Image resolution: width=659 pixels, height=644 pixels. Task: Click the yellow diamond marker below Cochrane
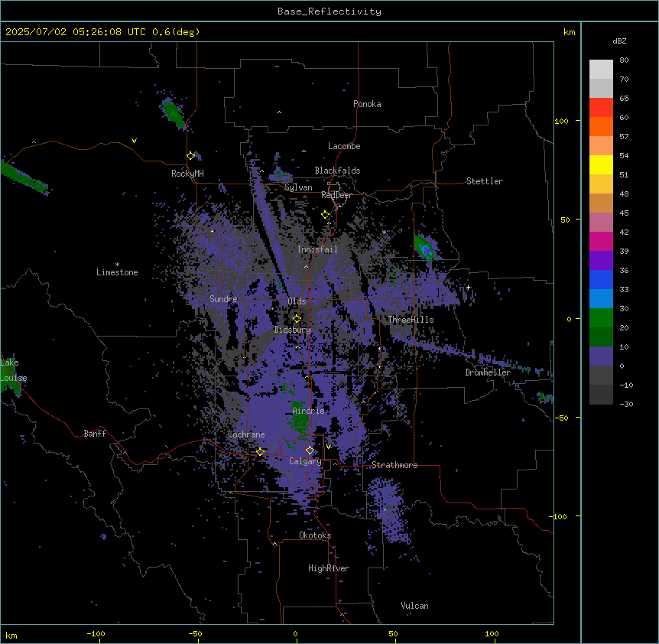click(260, 452)
